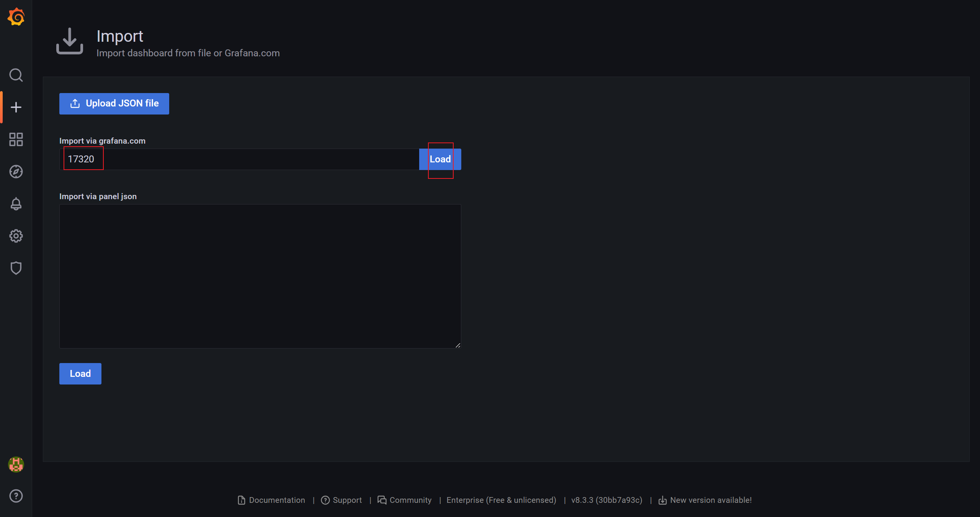
Task: Open the Dashboards grid icon
Action: [x=16, y=139]
